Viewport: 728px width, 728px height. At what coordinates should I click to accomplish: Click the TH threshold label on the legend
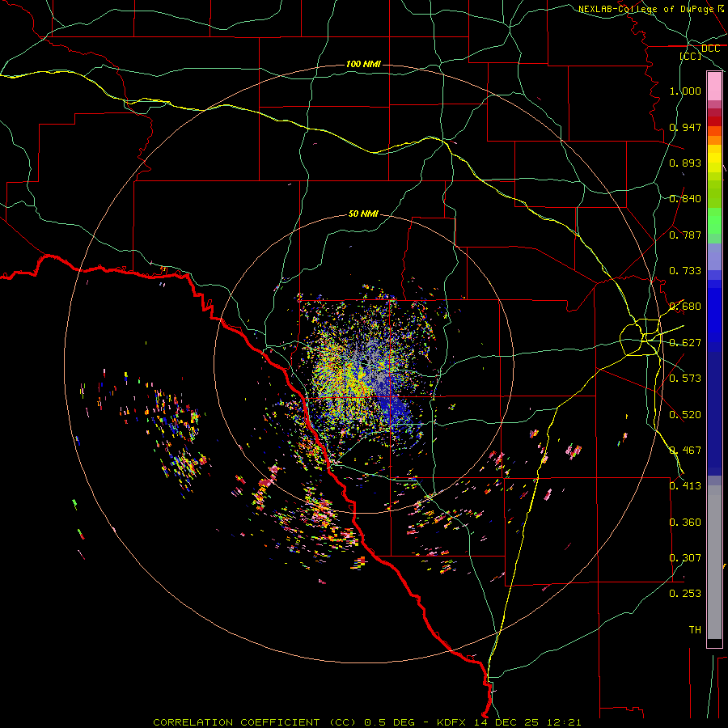tap(695, 630)
